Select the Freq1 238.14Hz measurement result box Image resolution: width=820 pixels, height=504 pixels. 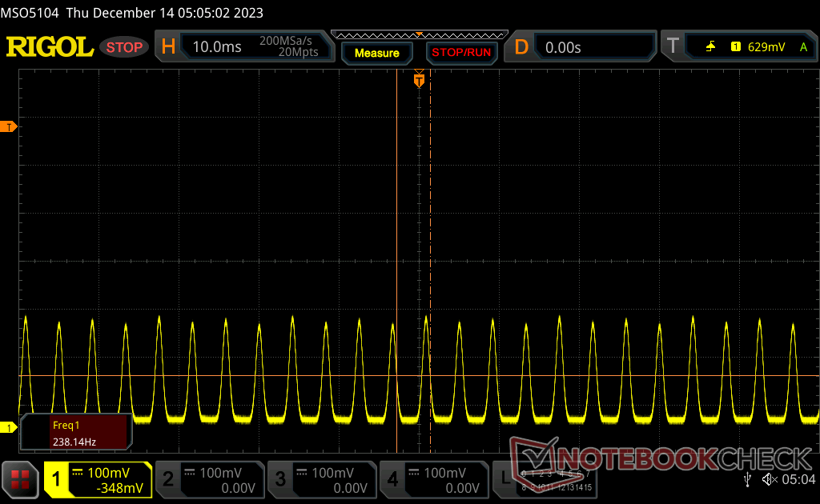point(74,432)
